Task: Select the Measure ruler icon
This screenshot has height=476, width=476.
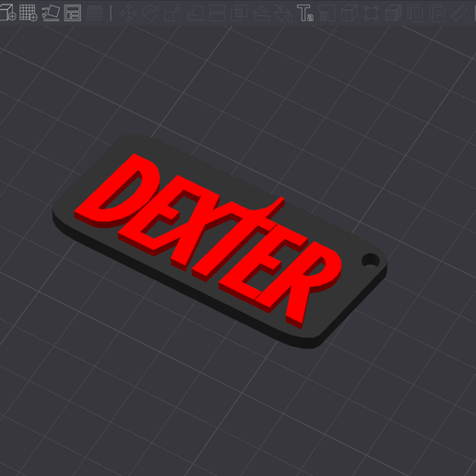Action: (x=459, y=13)
